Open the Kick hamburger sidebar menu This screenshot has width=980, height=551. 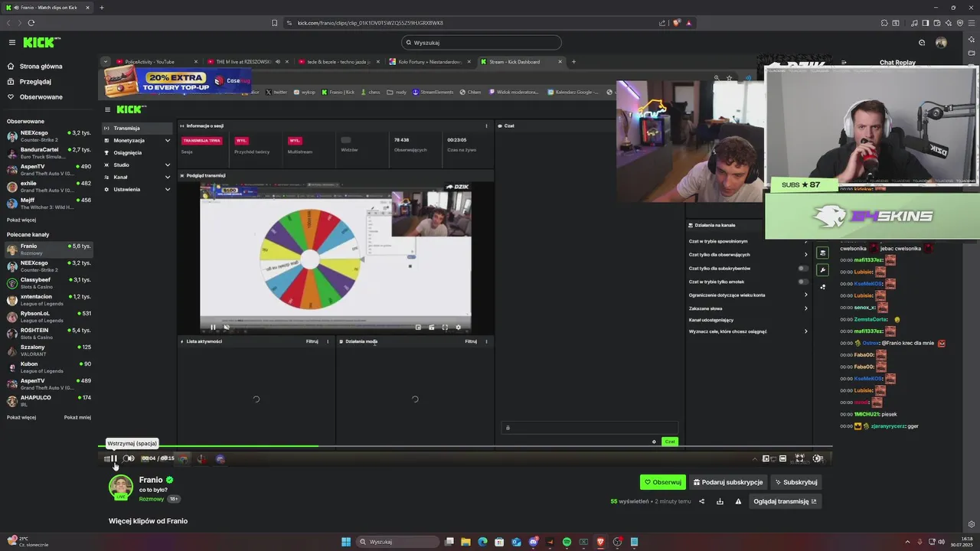(x=12, y=43)
